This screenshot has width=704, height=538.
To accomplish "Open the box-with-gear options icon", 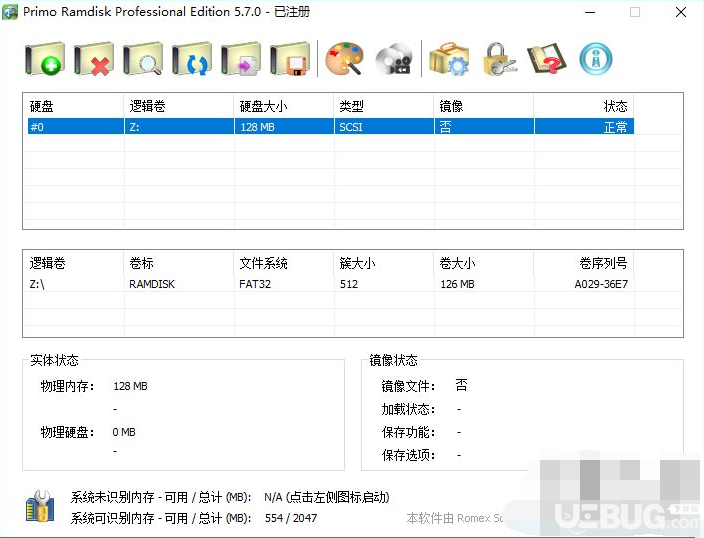I will pos(449,59).
